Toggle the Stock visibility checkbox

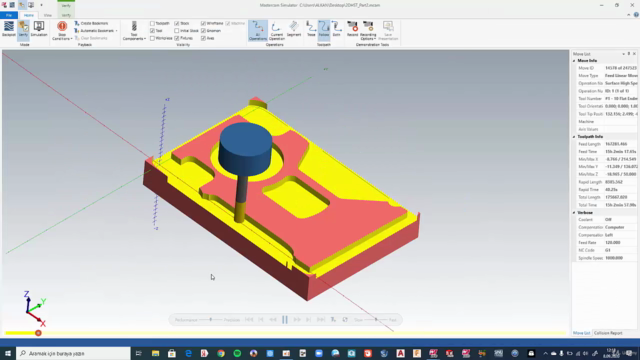click(x=177, y=23)
